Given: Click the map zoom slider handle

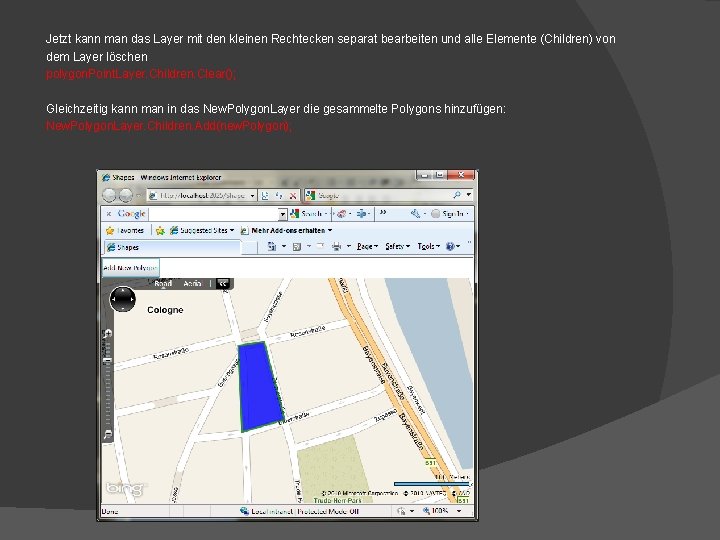Looking at the screenshot, I should (x=107, y=361).
